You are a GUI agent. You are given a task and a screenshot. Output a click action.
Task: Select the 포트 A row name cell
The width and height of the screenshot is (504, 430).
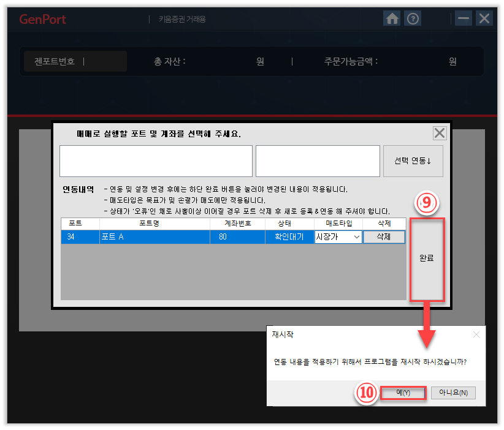(x=155, y=237)
